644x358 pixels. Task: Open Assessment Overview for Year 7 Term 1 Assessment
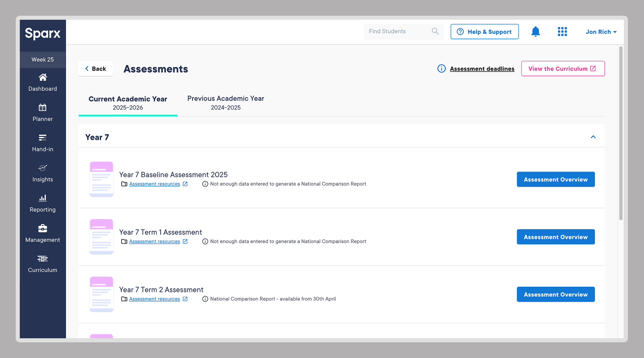(555, 237)
